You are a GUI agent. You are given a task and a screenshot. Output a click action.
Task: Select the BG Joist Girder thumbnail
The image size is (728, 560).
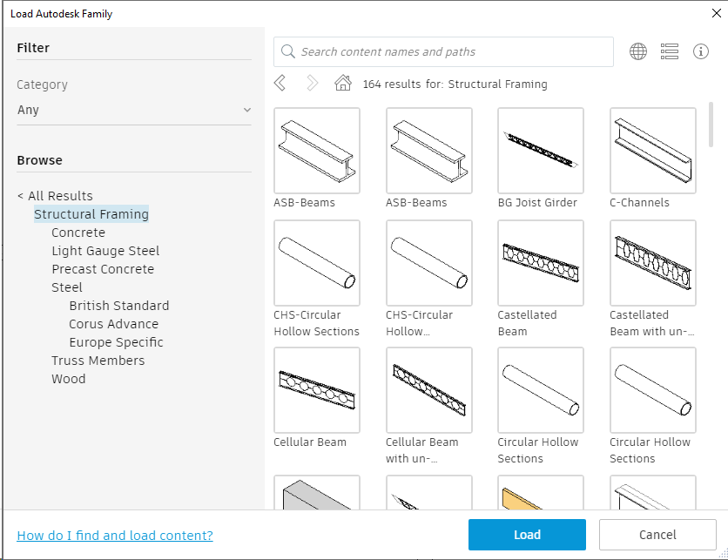click(541, 151)
